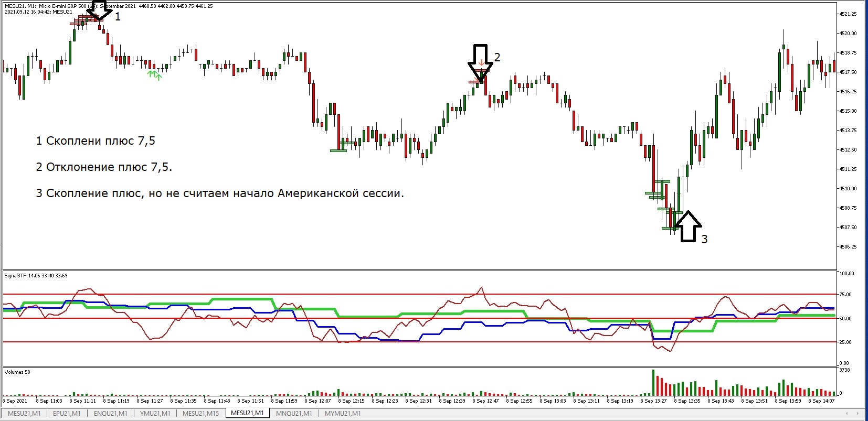Viewport: 868px width, 421px height.
Task: Click the 75.00 level on the Signal3TF scale
Action: (845, 295)
